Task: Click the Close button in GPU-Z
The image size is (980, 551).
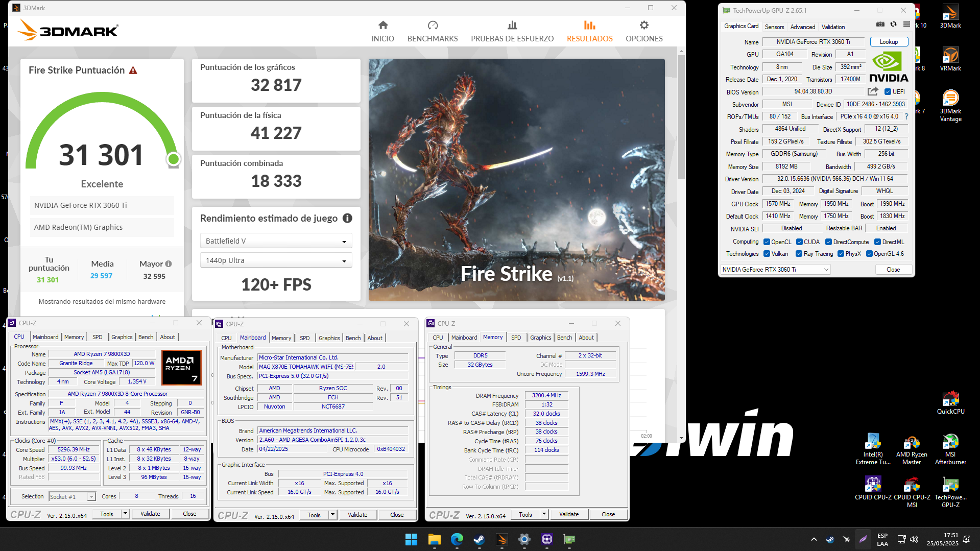Action: (x=893, y=270)
